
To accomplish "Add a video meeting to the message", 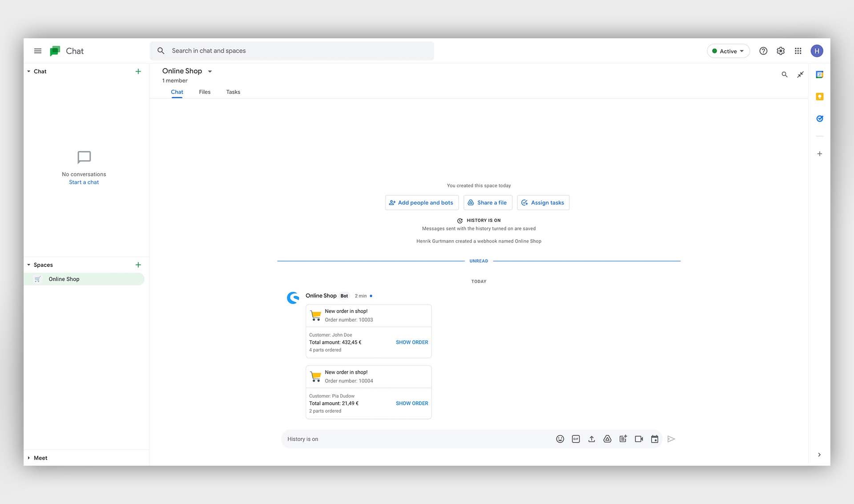I will coord(639,439).
